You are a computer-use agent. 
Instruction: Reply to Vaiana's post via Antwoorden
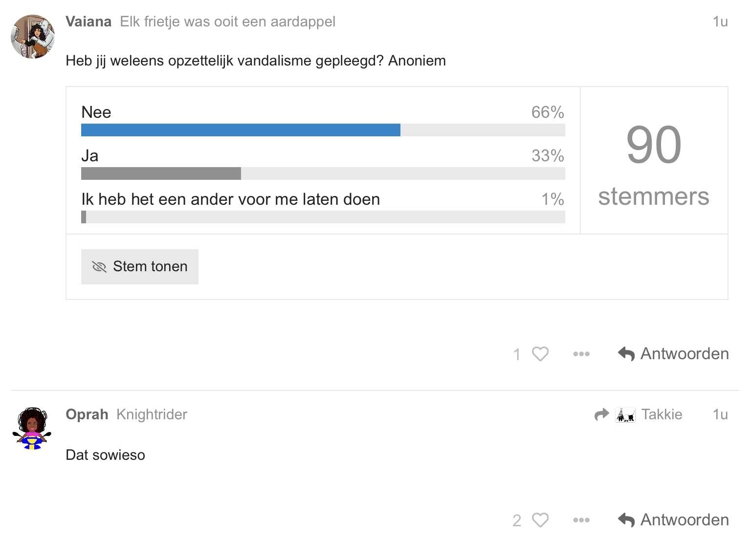(673, 354)
